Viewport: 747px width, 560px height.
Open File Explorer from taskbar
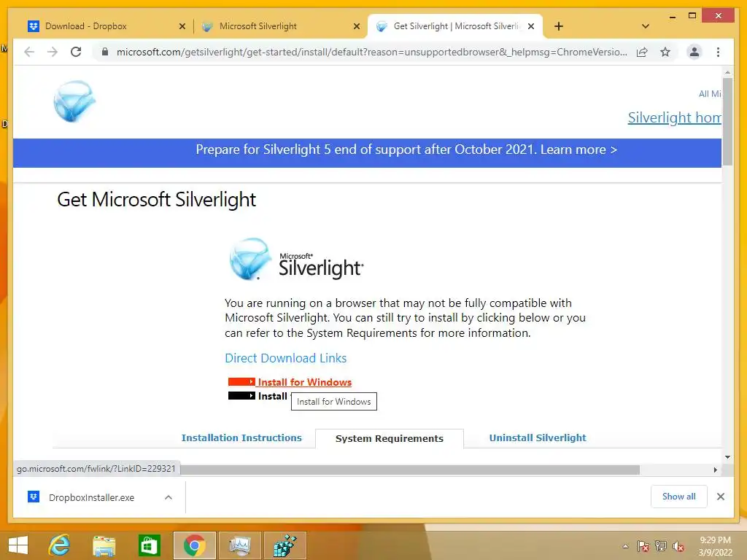(104, 545)
